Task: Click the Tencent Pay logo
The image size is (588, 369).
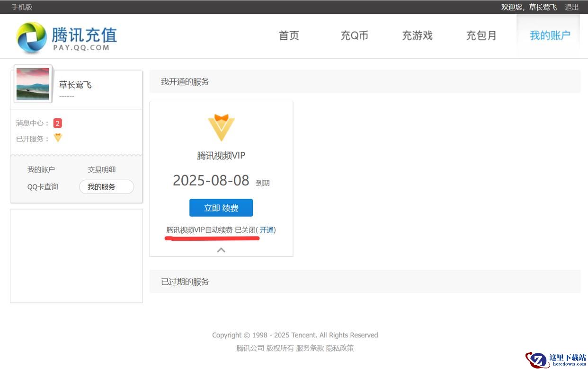Action: pos(66,37)
